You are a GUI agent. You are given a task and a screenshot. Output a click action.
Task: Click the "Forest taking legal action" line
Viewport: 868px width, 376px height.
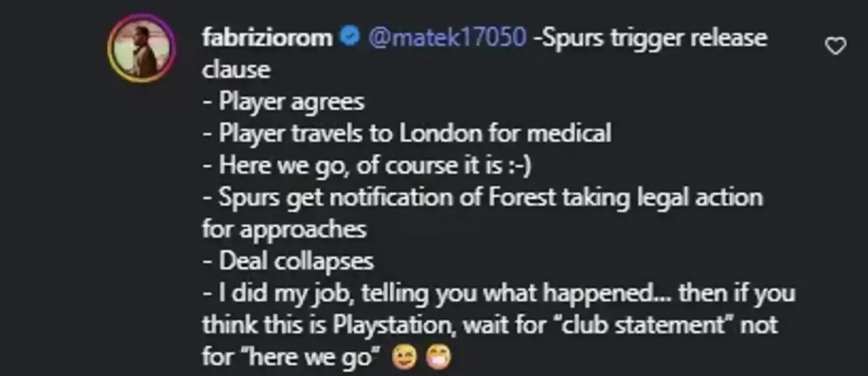click(483, 198)
